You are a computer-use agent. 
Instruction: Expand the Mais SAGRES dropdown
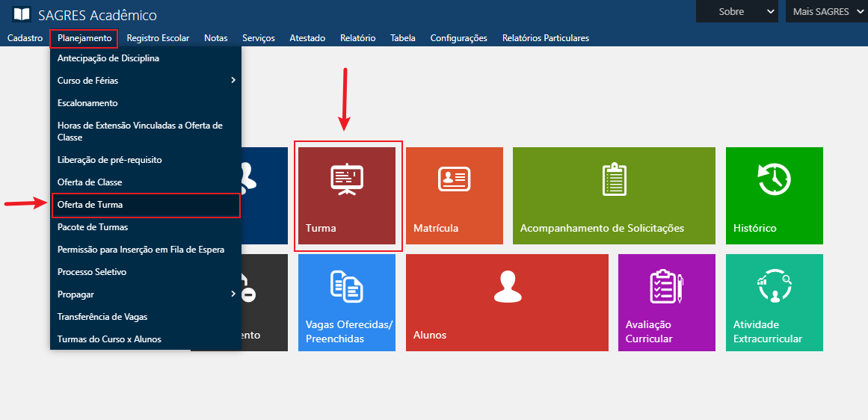coord(826,11)
